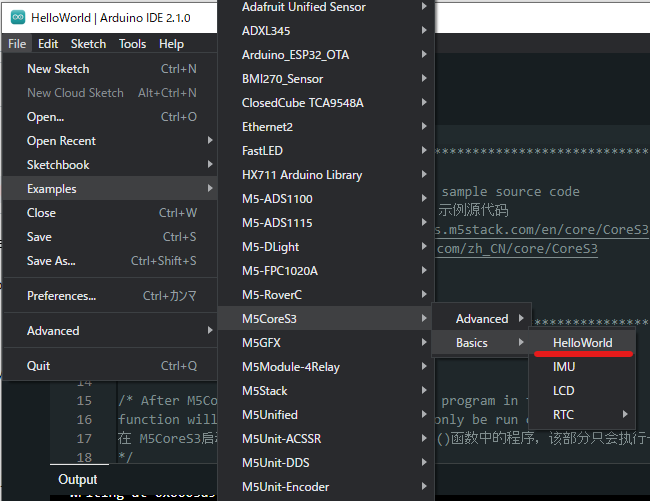Image resolution: width=650 pixels, height=501 pixels.
Task: Click 'sample source code' comment text
Action: point(510,191)
